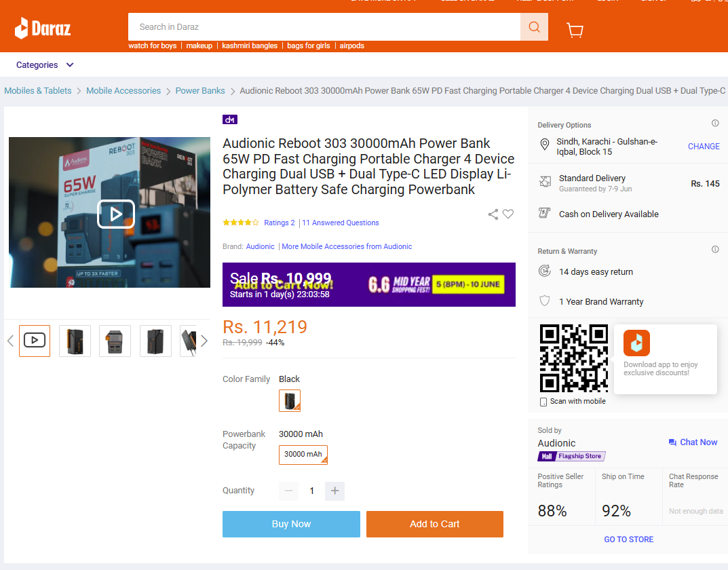The height and width of the screenshot is (570, 728).
Task: Click the product price Rs. 11,219
Action: tap(265, 327)
